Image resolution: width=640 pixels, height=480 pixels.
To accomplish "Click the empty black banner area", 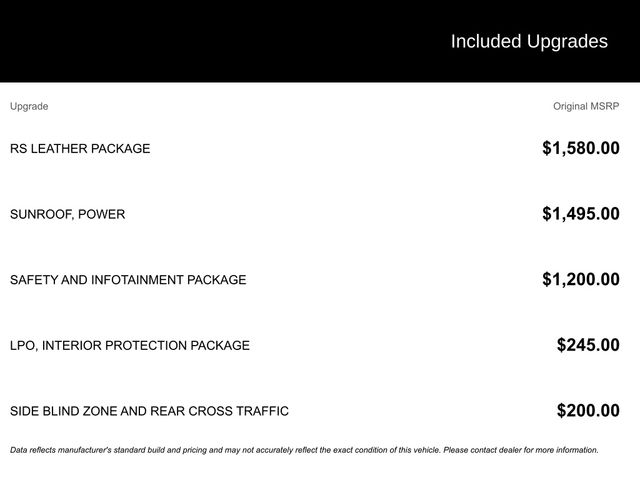I will tap(200, 40).
